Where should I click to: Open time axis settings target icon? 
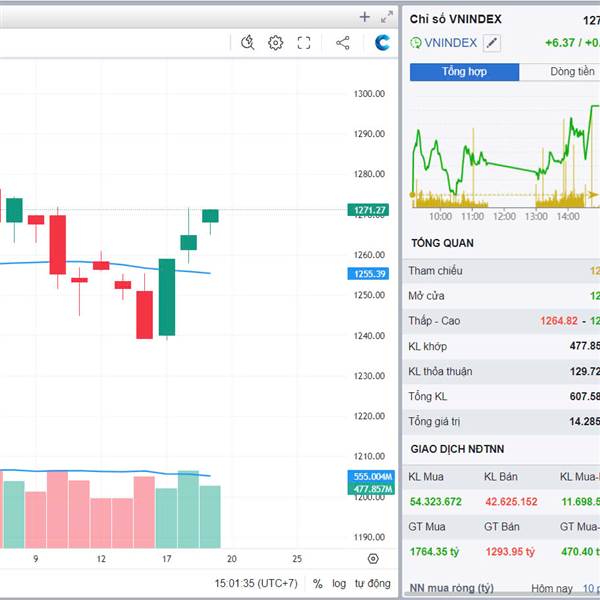[x=373, y=559]
